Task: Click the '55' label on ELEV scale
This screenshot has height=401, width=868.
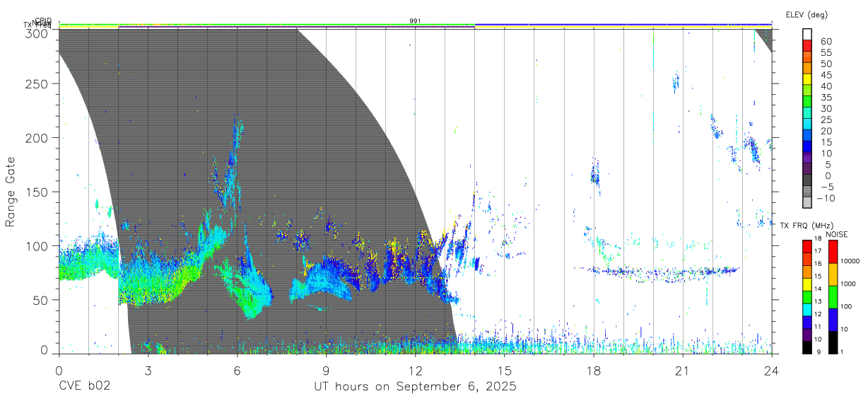Action: coord(826,53)
